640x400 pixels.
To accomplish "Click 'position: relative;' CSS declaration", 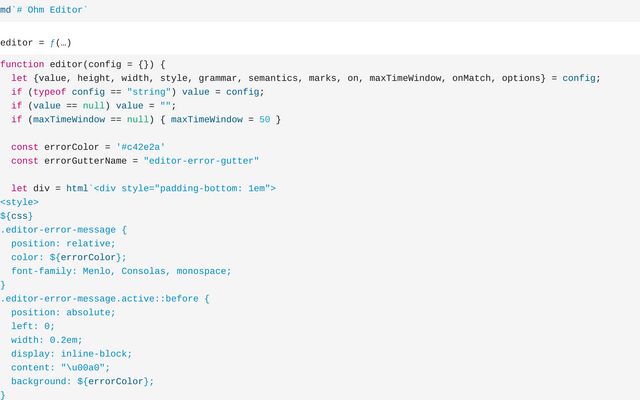I will [63, 244].
